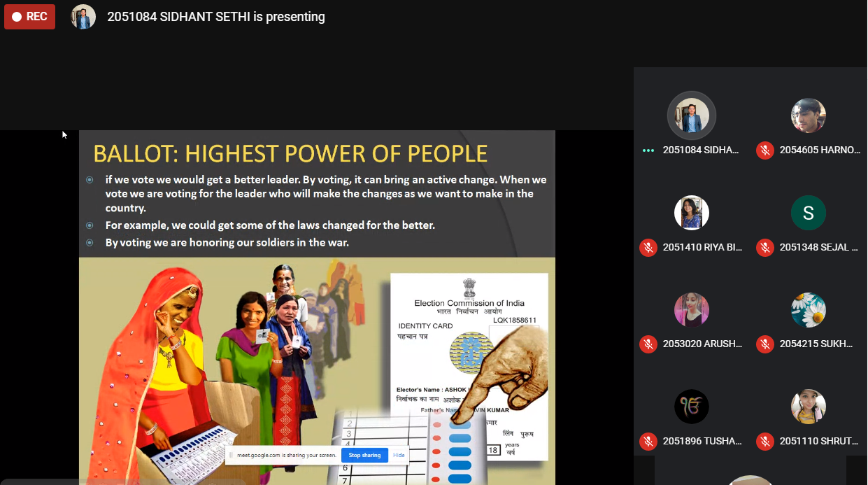Select the black avatar of 2051896 TUSHA...

tap(692, 407)
